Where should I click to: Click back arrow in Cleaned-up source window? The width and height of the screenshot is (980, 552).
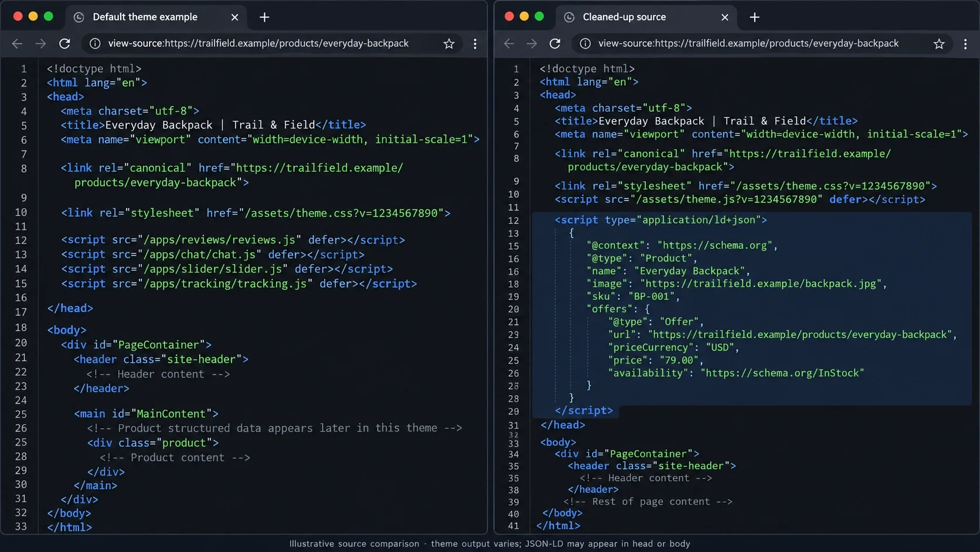pyautogui.click(x=509, y=43)
